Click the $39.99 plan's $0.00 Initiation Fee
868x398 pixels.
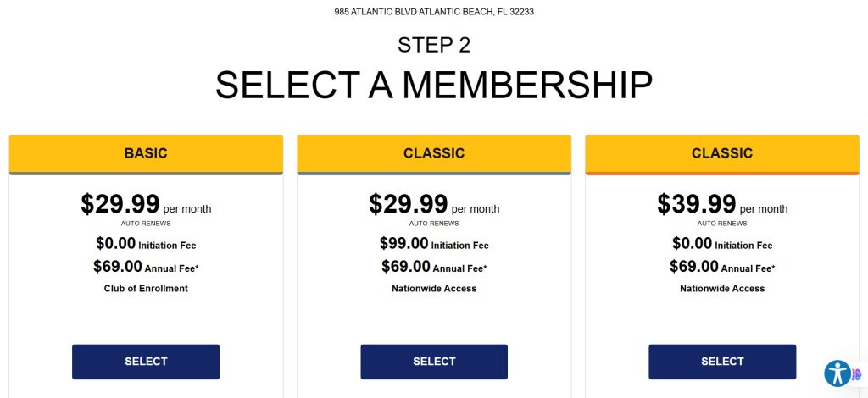(722, 244)
